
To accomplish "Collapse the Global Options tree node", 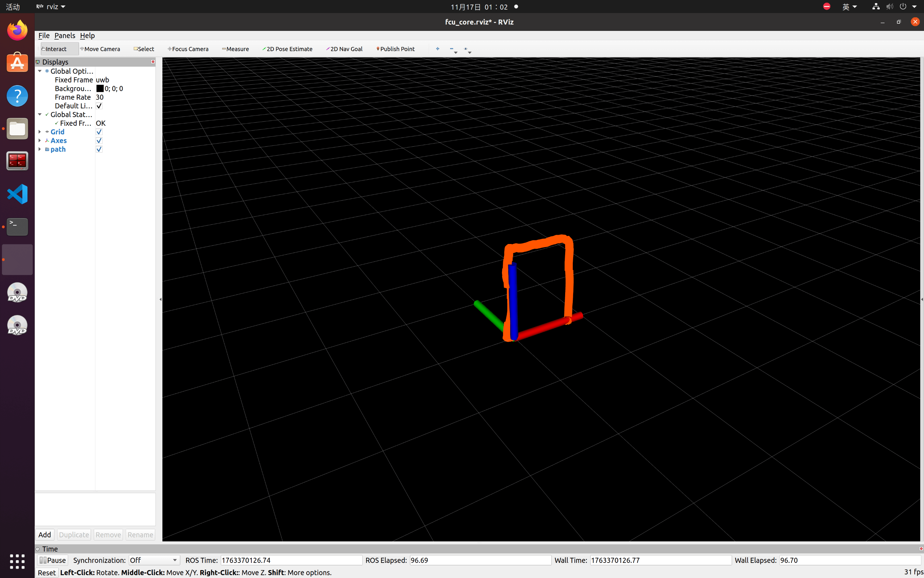I will [40, 71].
